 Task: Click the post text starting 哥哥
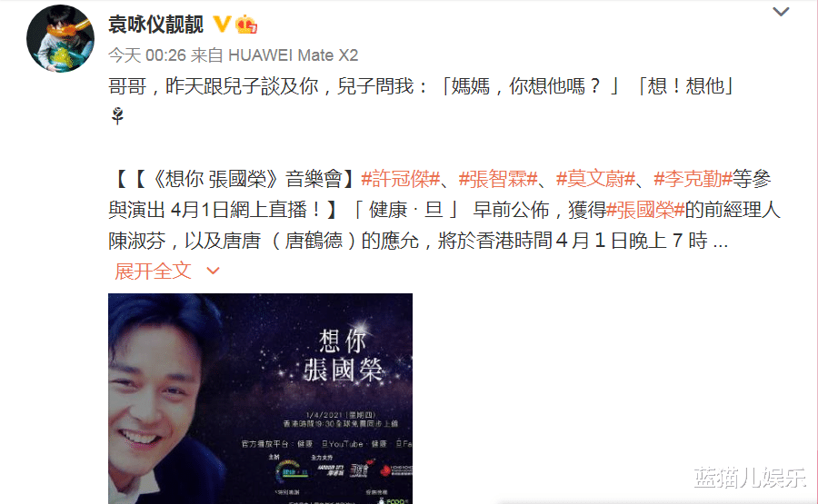[421, 86]
